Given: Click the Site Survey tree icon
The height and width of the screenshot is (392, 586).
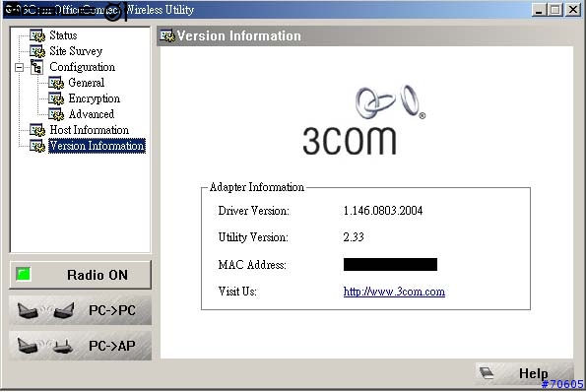Looking at the screenshot, I should (x=37, y=51).
